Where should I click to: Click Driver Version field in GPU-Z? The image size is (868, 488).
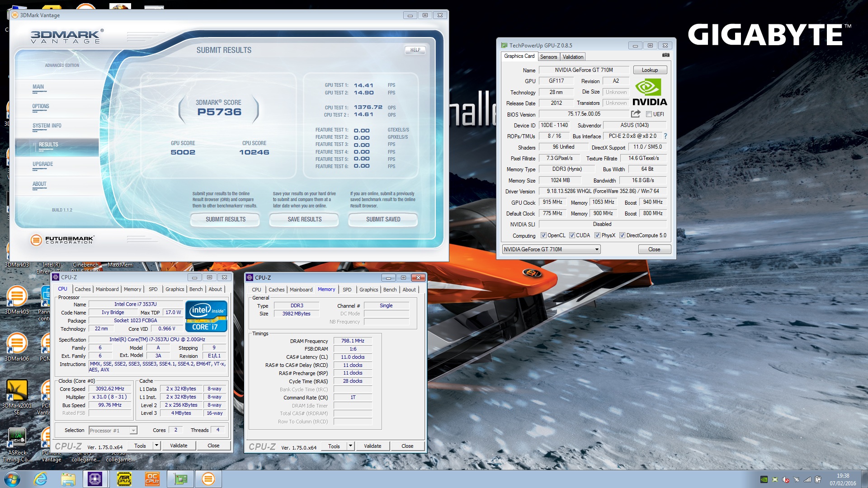point(603,191)
